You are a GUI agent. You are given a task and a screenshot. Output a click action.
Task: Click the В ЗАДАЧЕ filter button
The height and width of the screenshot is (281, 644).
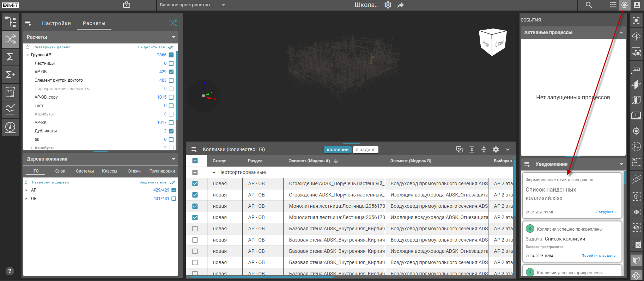coord(365,150)
